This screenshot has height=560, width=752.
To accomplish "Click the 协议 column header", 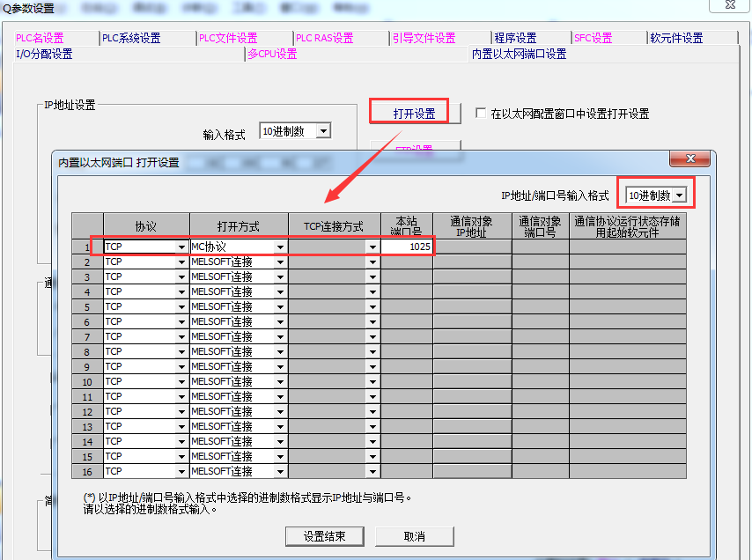I will tap(146, 226).
